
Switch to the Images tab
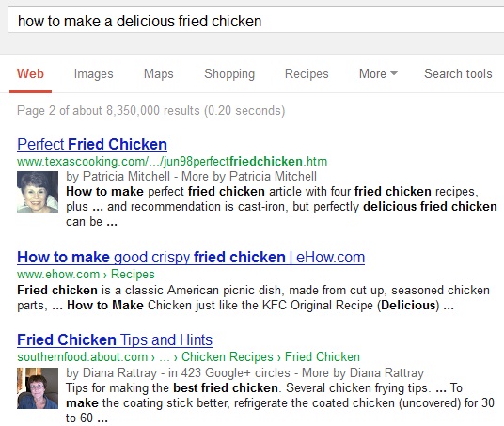(93, 73)
